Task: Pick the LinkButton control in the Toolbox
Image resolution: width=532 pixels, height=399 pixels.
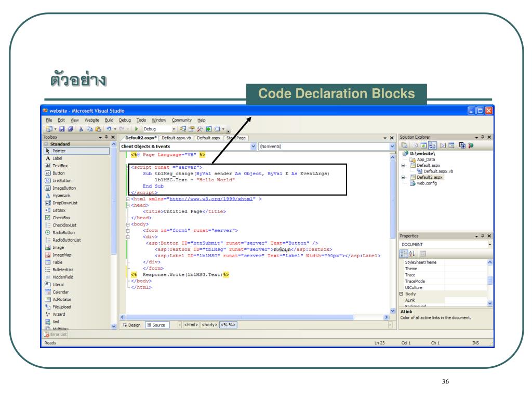Action: (62, 181)
